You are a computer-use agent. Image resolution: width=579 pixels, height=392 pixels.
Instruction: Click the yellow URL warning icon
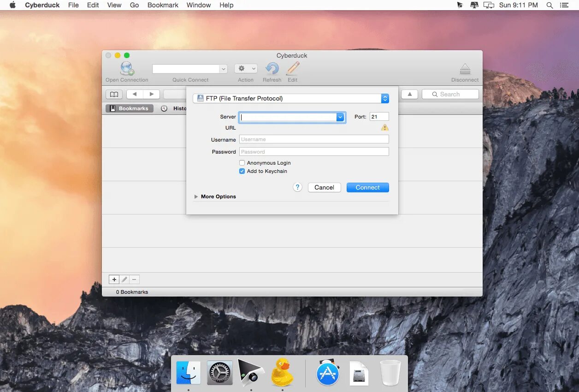click(x=385, y=128)
